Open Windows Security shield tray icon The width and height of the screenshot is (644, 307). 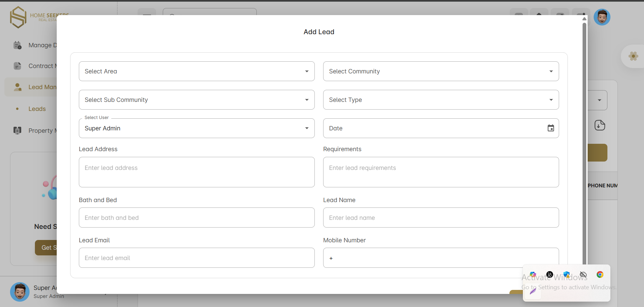[x=566, y=274]
